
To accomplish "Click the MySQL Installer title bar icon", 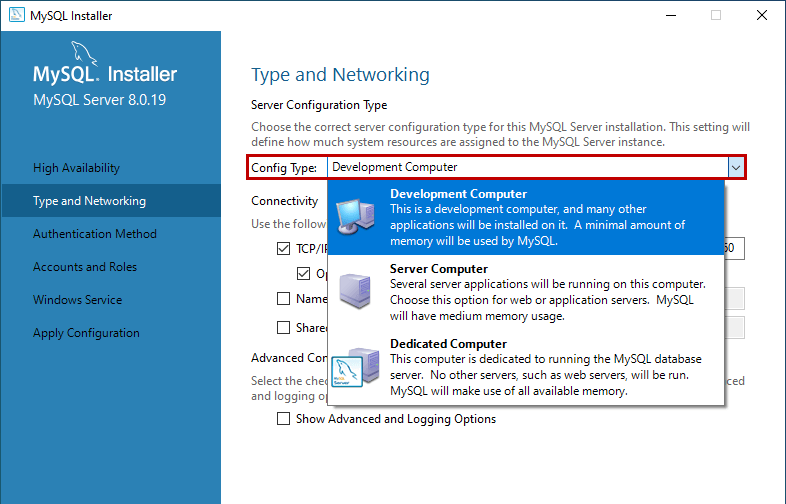I will click(17, 15).
